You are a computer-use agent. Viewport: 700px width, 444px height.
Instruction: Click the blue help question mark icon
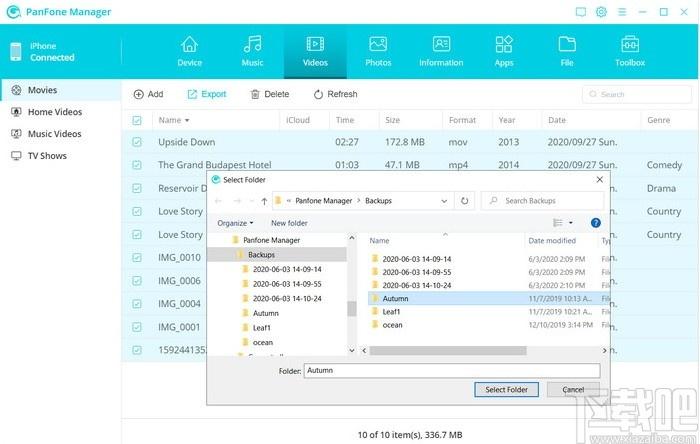(596, 223)
